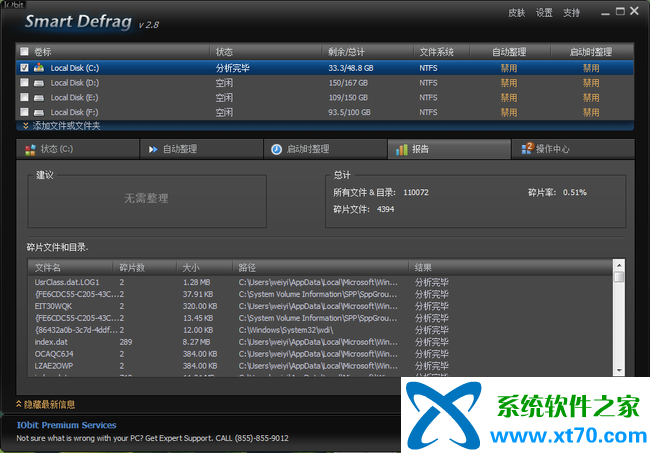Viewport: 650px width, 453px height.
Task: Switch to the 启动时整理 tab
Action: coord(325,149)
